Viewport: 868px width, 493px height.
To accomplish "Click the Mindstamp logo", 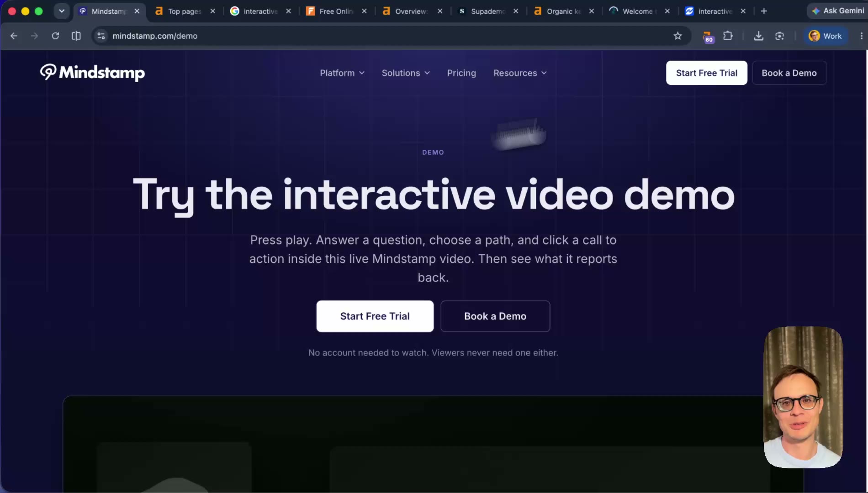I will (92, 73).
